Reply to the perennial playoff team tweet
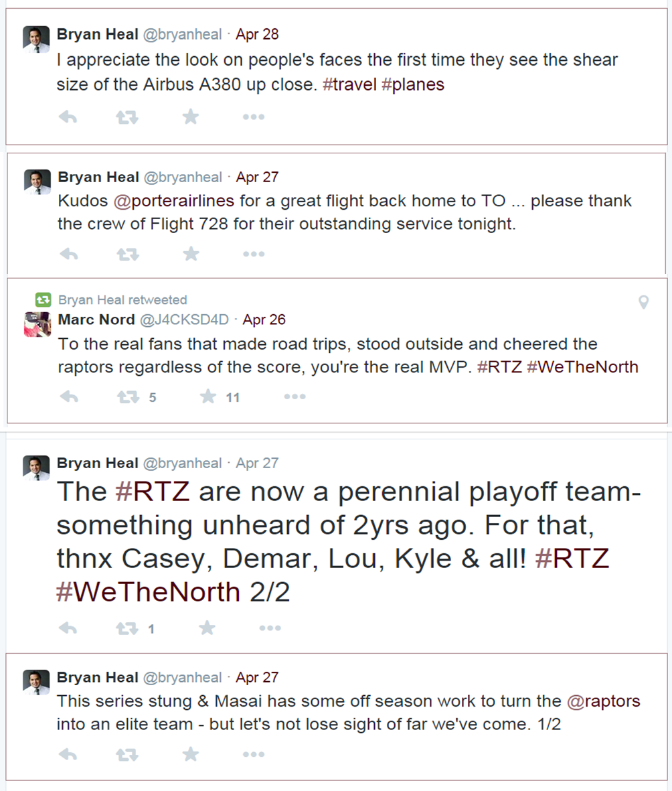672x791 pixels. tap(68, 628)
